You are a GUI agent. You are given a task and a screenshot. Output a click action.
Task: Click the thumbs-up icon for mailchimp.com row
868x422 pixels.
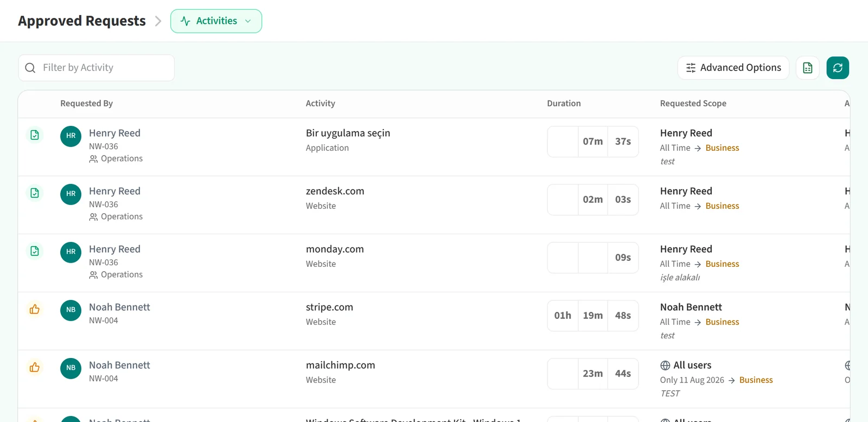coord(35,367)
